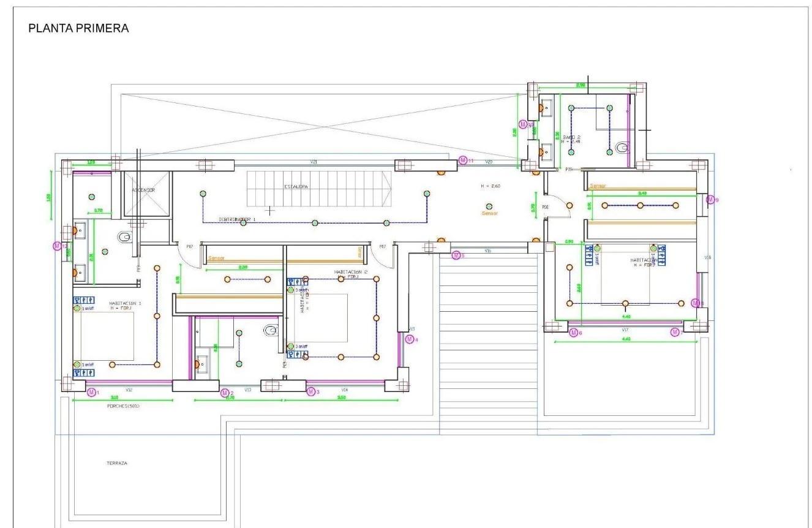This screenshot has height=528, width=812.
Task: Select the ASCENSOR elevator box
Action: [x=148, y=194]
